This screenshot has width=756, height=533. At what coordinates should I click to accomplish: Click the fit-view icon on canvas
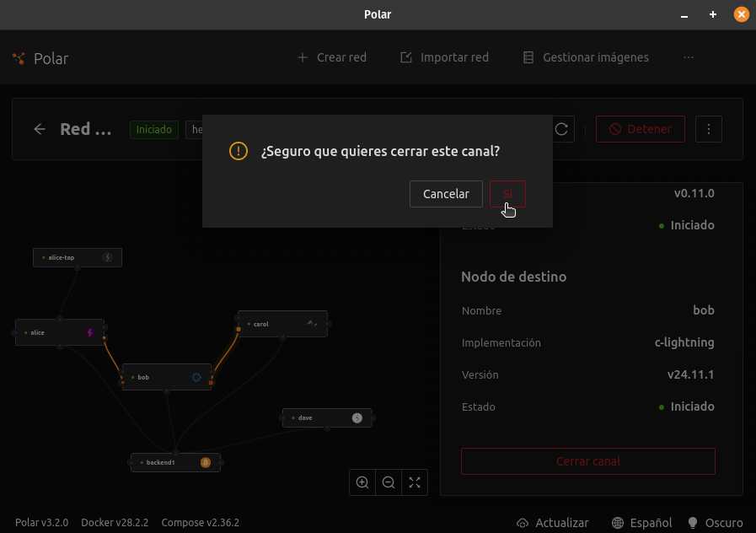415,482
